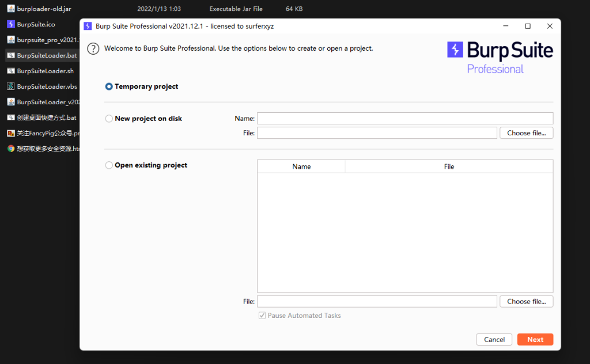Toggle the Pause Automated Tasks checkbox
This screenshot has height=364, width=590.
pyautogui.click(x=263, y=316)
